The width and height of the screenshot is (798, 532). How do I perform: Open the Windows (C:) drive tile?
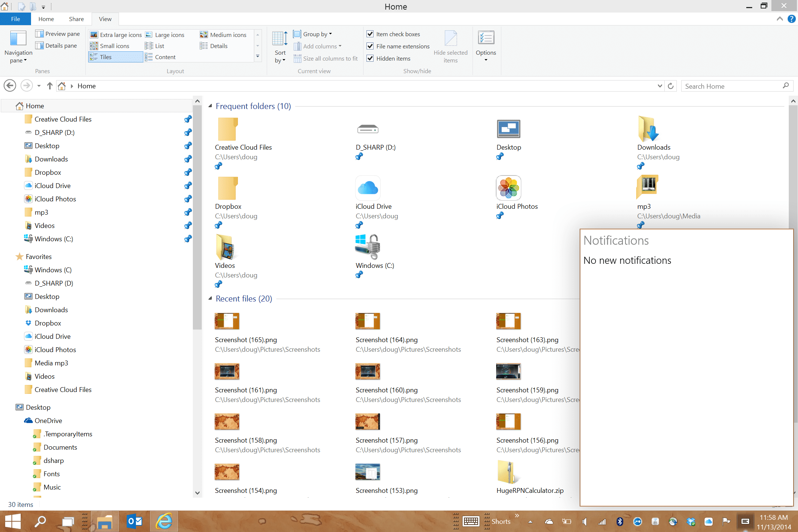click(x=374, y=256)
